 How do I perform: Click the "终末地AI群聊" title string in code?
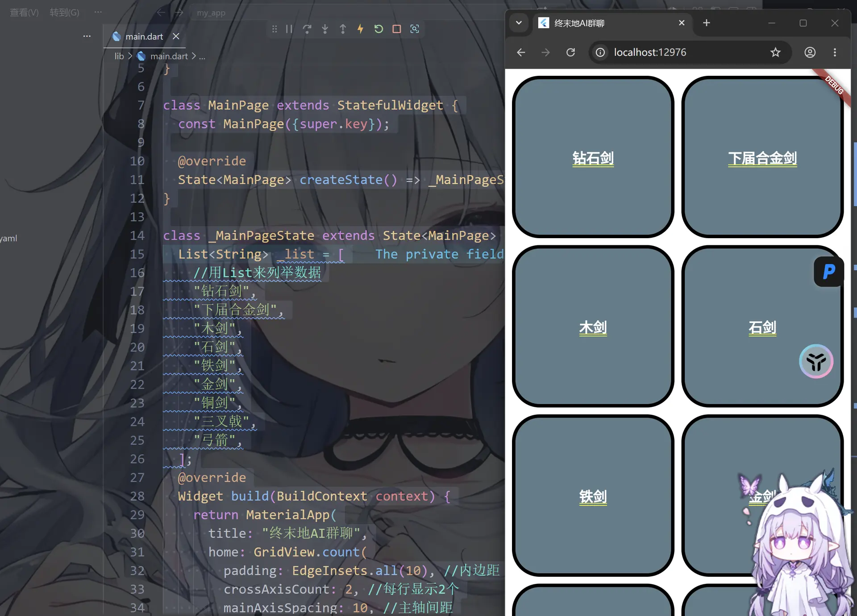(311, 533)
